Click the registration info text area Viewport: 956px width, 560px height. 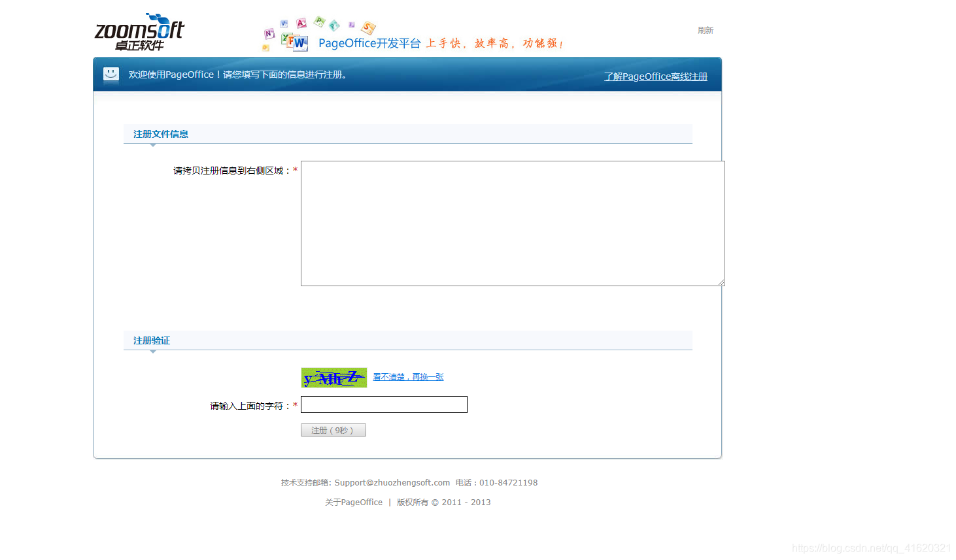513,223
